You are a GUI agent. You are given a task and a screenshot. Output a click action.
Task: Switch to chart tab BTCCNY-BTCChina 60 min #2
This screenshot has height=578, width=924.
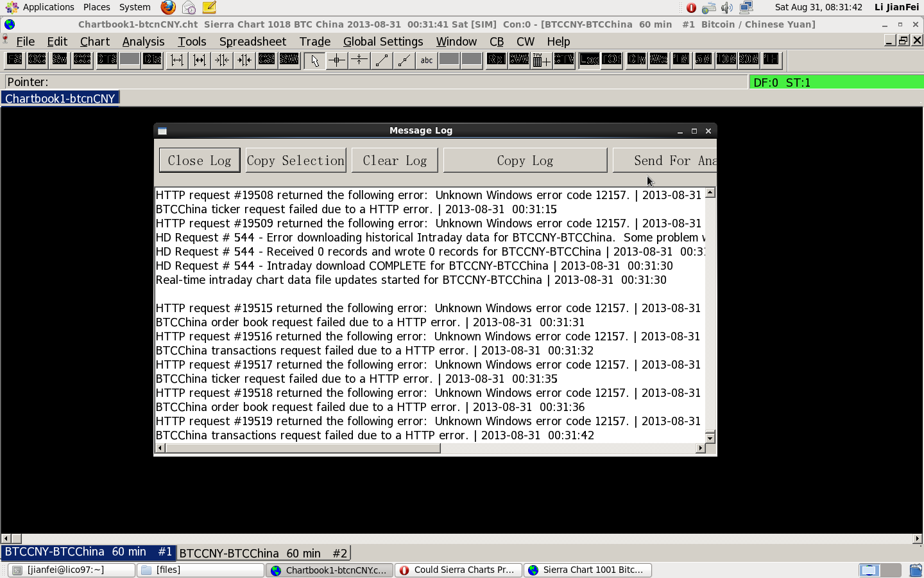pyautogui.click(x=264, y=553)
